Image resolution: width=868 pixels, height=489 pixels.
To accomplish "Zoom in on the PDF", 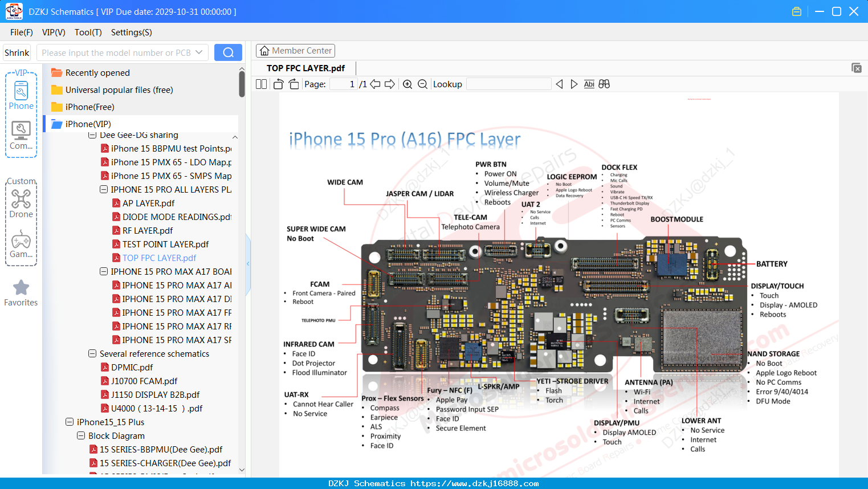I will click(407, 84).
